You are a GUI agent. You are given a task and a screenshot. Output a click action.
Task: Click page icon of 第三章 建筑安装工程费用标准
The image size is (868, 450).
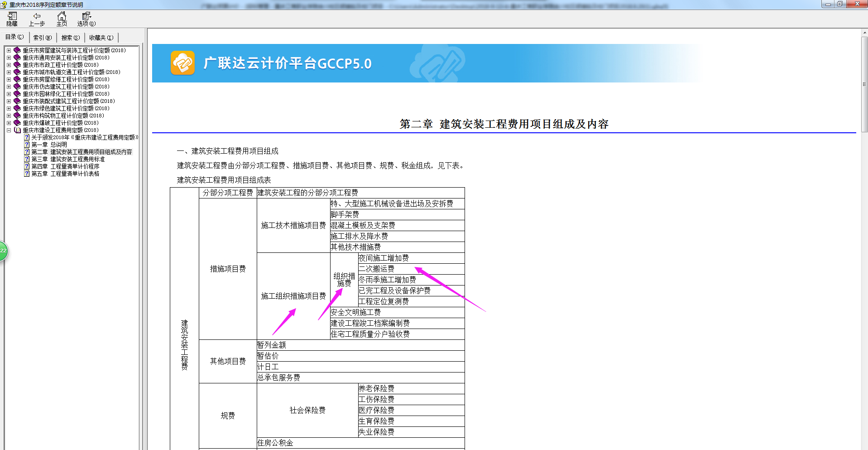[x=27, y=159]
